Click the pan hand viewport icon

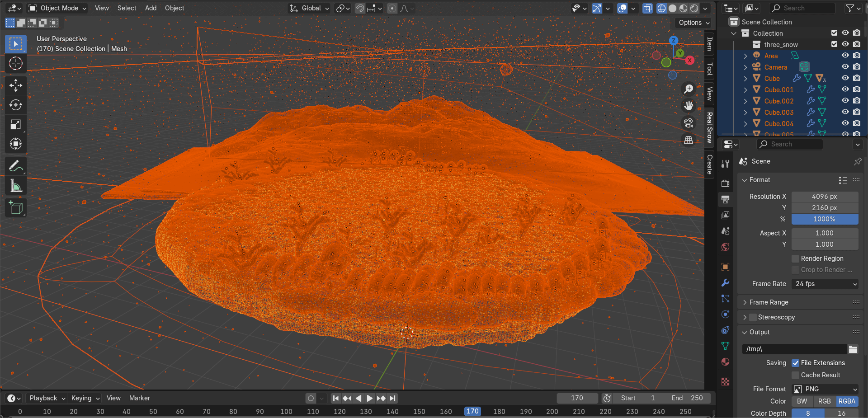click(689, 106)
